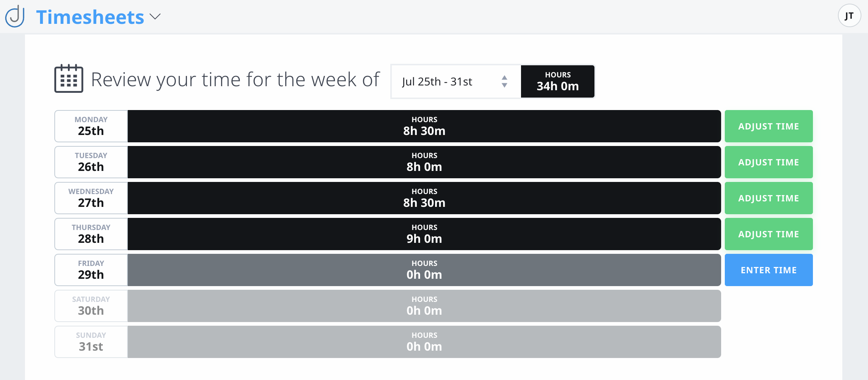Click the week selector stepper arrows
Viewport: 868px width, 380px height.
(504, 81)
